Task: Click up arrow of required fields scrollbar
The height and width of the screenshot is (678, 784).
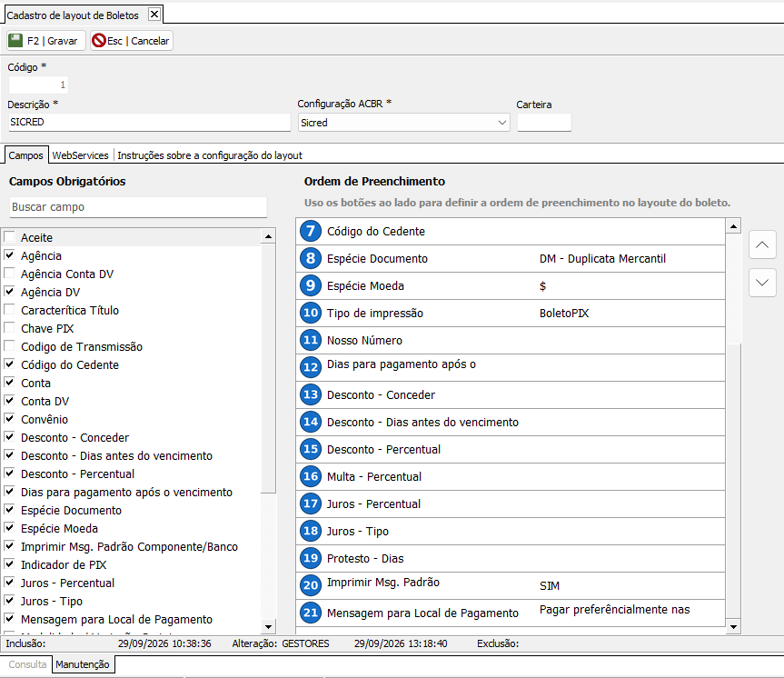Action: pyautogui.click(x=269, y=236)
